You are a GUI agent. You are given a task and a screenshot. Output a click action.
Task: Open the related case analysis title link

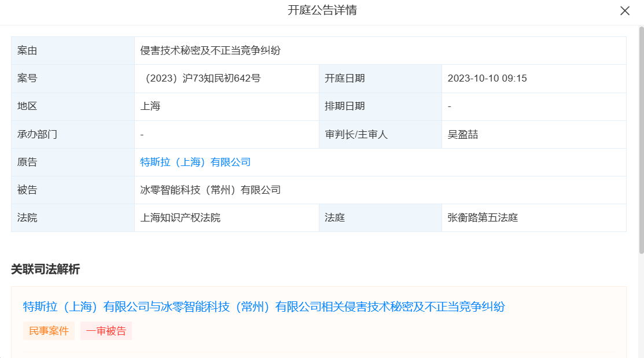[x=264, y=307]
